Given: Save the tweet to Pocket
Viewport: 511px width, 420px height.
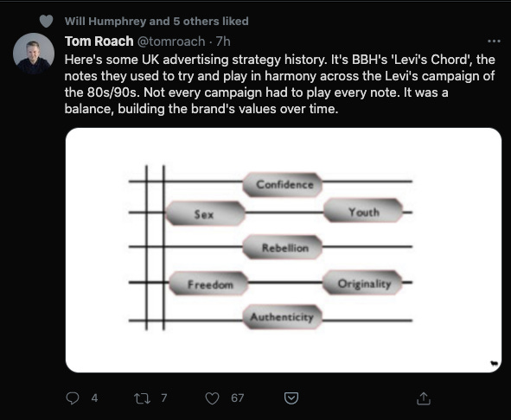Looking at the screenshot, I should tap(291, 398).
